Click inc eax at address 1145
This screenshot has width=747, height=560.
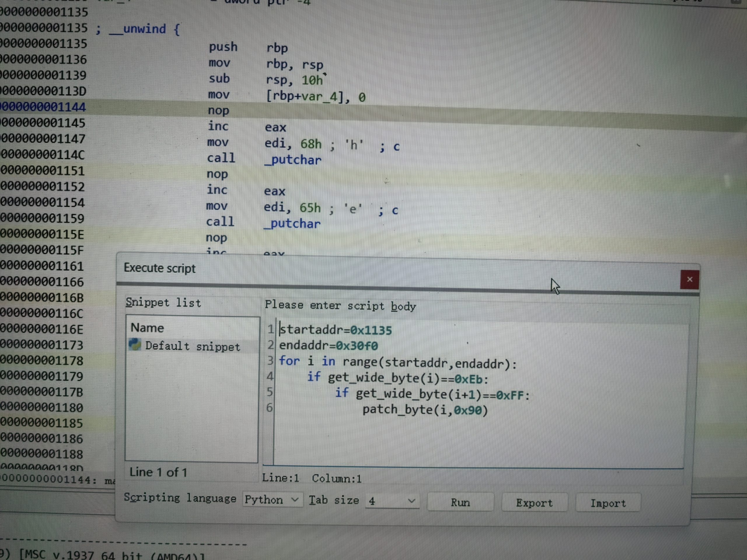(x=247, y=127)
